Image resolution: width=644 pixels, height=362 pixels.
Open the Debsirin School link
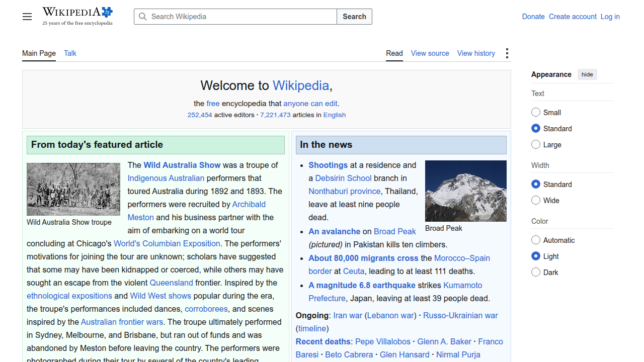[344, 178]
